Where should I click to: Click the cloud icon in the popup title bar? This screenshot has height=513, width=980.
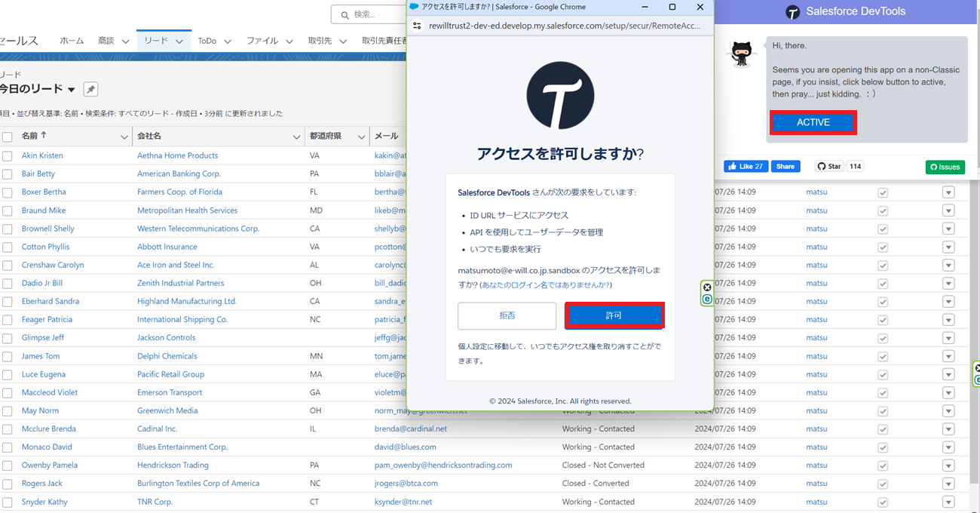pyautogui.click(x=412, y=7)
